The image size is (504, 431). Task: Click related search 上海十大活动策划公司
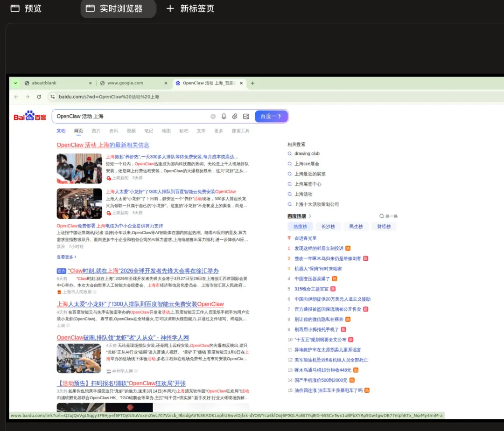[x=316, y=204]
